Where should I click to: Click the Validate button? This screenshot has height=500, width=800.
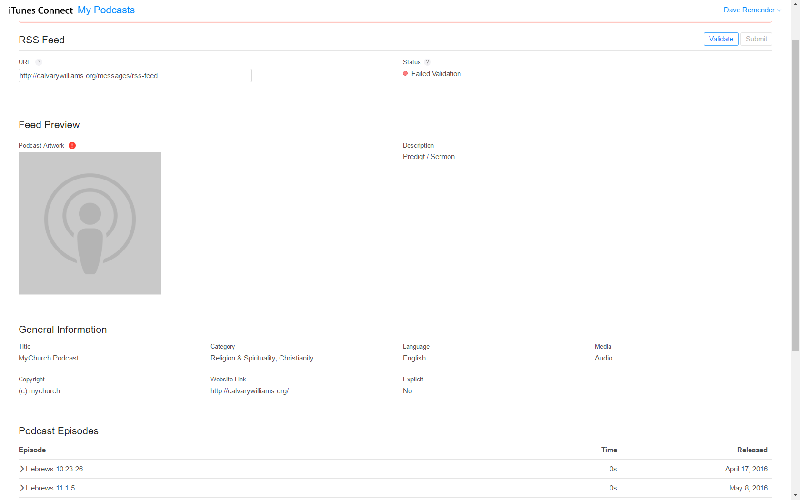(x=721, y=39)
